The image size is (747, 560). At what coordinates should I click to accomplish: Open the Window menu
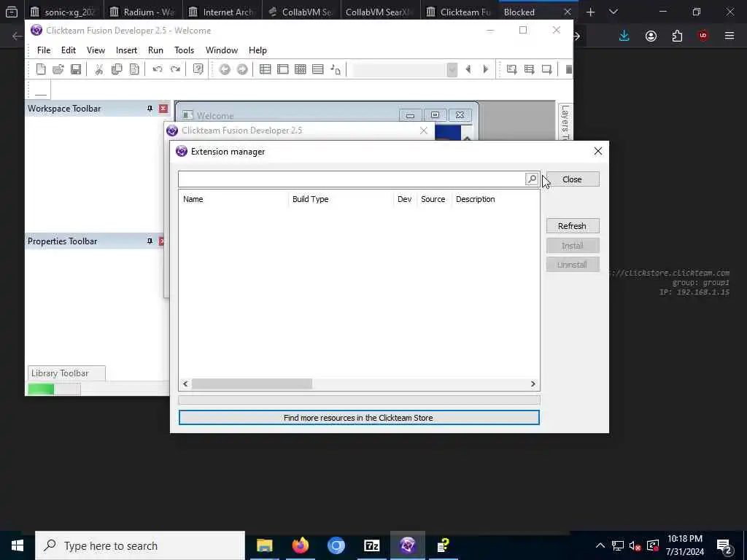coord(222,50)
